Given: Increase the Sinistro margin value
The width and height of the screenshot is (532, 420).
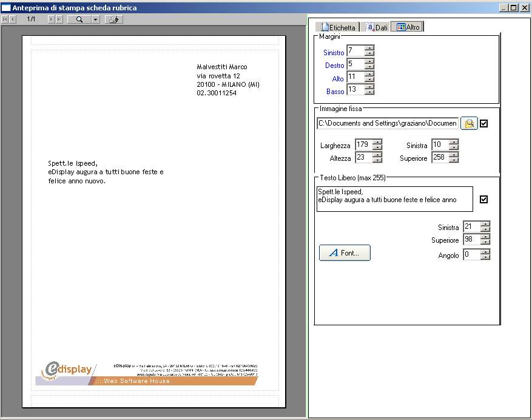Looking at the screenshot, I should click(x=369, y=47).
